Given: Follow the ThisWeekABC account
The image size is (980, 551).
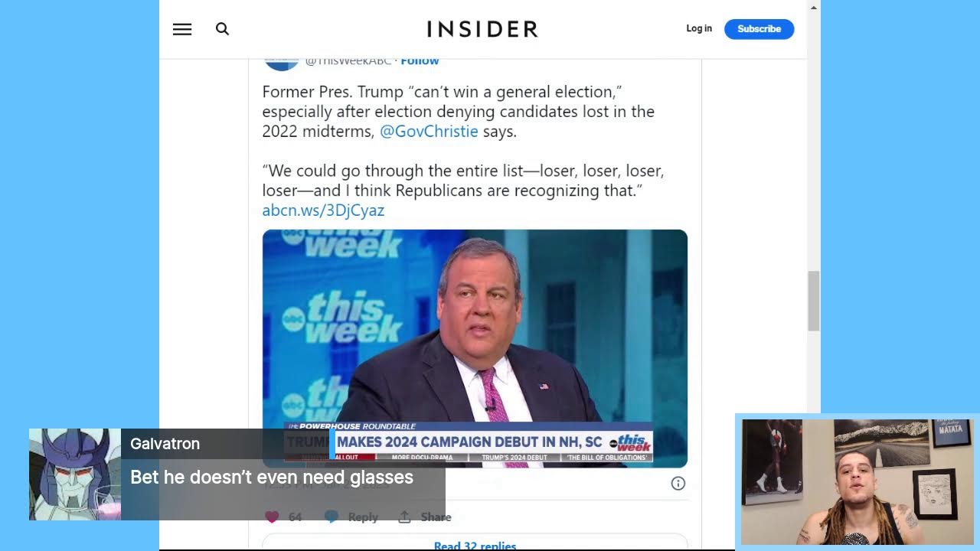Looking at the screenshot, I should [420, 61].
